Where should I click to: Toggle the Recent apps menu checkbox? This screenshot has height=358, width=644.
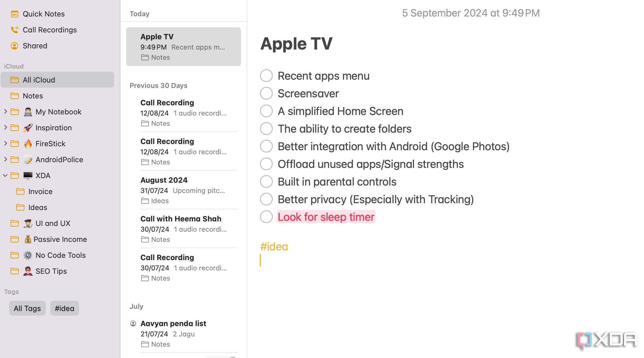tap(266, 76)
